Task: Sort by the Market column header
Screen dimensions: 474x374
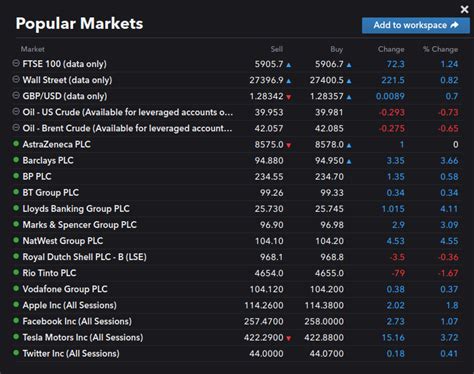Action: point(32,49)
